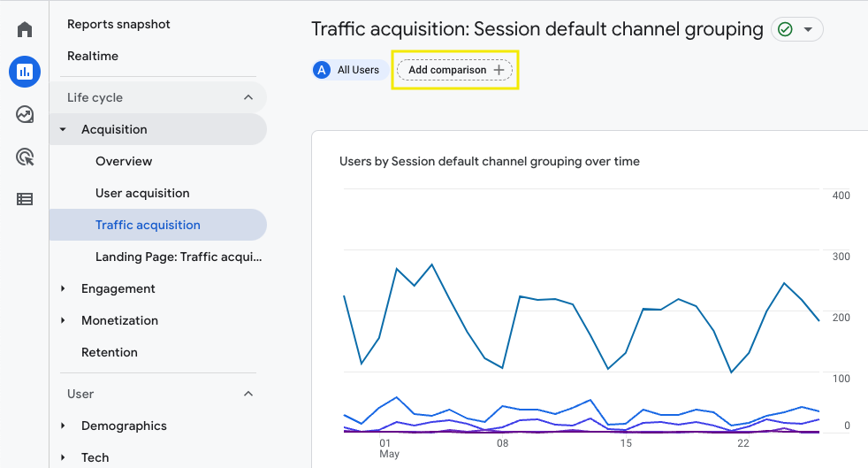868x468 pixels.
Task: Open the Configure table icon
Action: pyautogui.click(x=25, y=199)
